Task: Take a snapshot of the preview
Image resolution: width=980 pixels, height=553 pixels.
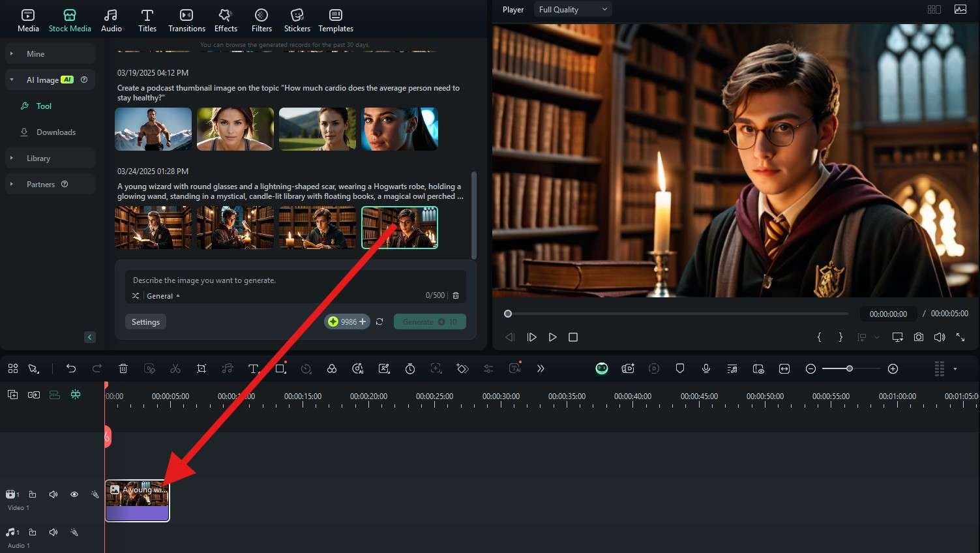Action: tap(919, 337)
